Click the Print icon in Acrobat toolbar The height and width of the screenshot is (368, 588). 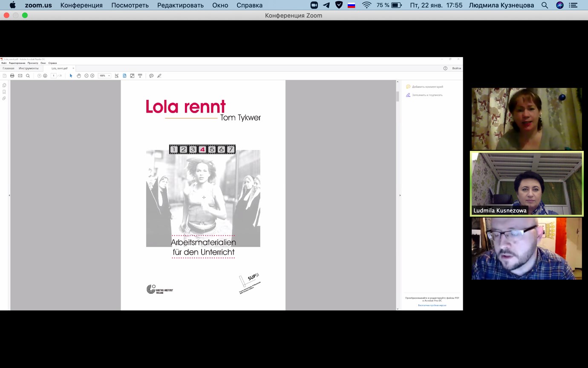(x=12, y=75)
